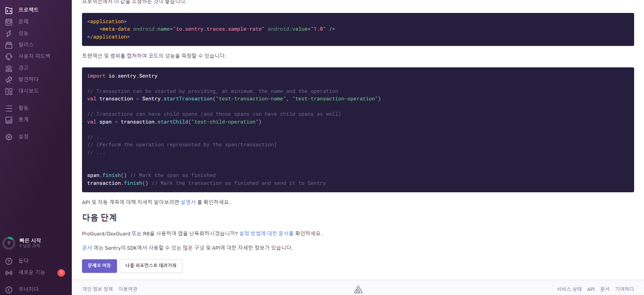Image resolution: width=644 pixels, height=295 pixels.
Task: Select 발견하다 sidebar entry
Action: tap(29, 79)
